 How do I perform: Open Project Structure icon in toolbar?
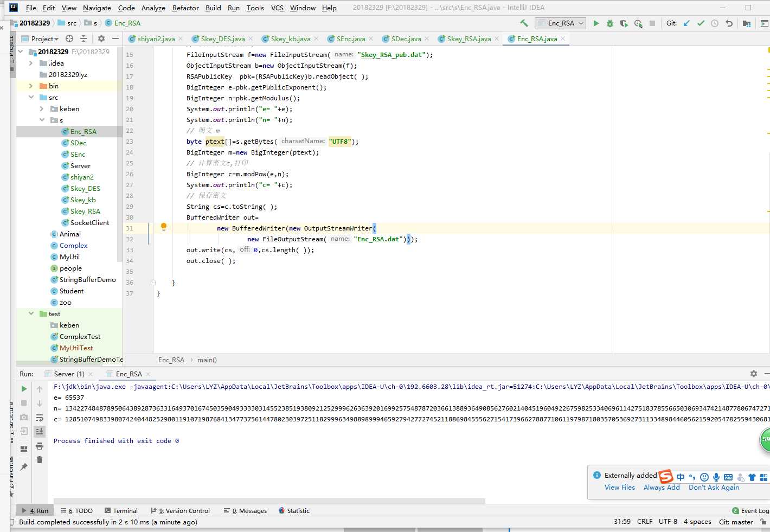(x=747, y=23)
